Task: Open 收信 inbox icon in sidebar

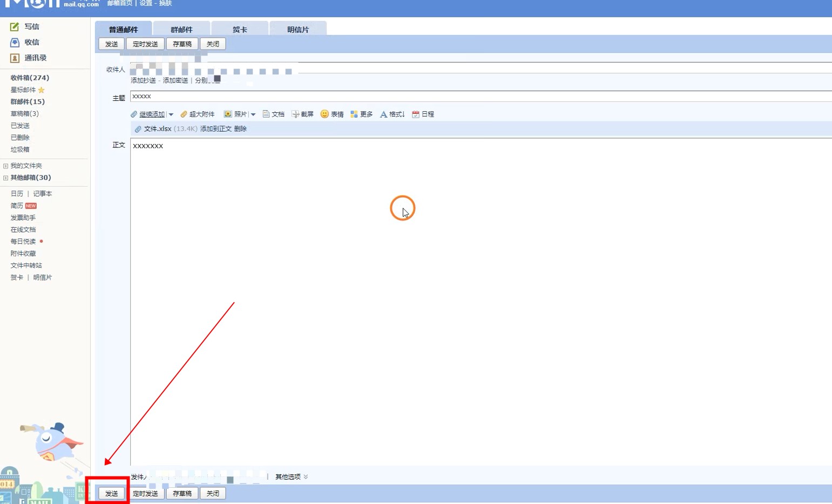Action: [15, 42]
